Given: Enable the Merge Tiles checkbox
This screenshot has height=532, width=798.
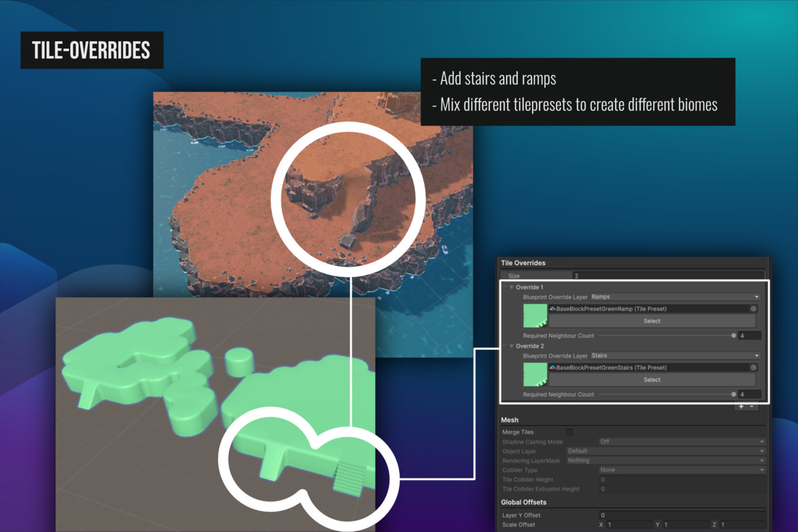Looking at the screenshot, I should click(569, 432).
